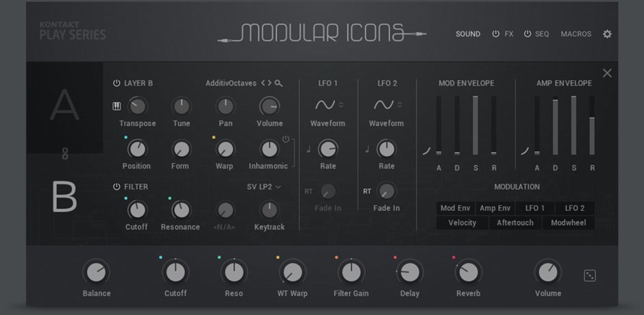Click the keyboard icon beside Transpose
Screen dimensions: 644x315
(x=116, y=106)
